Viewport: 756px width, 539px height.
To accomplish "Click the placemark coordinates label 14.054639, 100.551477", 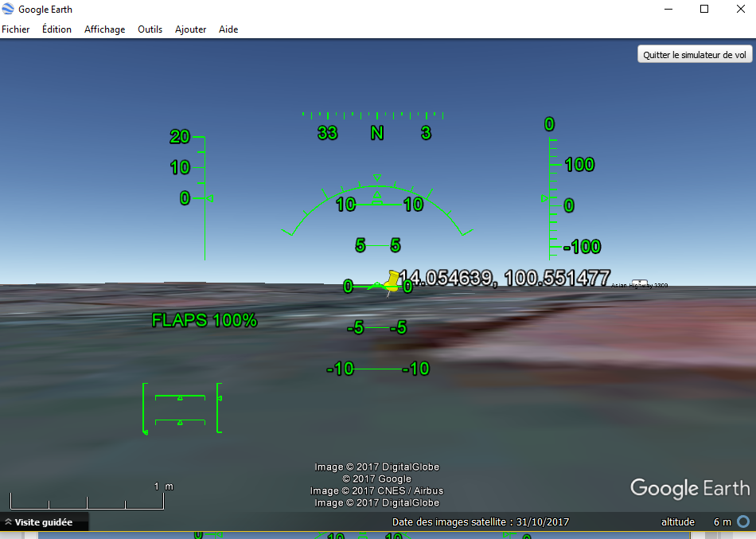I will pos(505,278).
